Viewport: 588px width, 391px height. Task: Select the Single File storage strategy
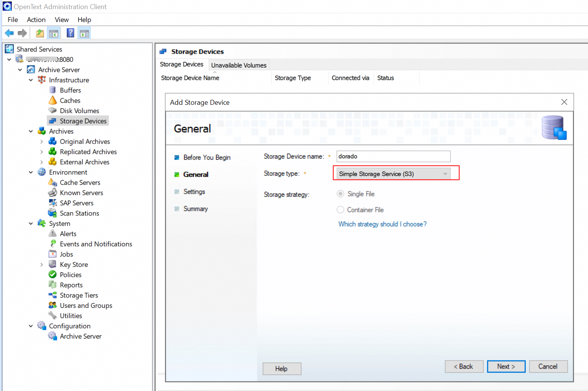coord(341,194)
